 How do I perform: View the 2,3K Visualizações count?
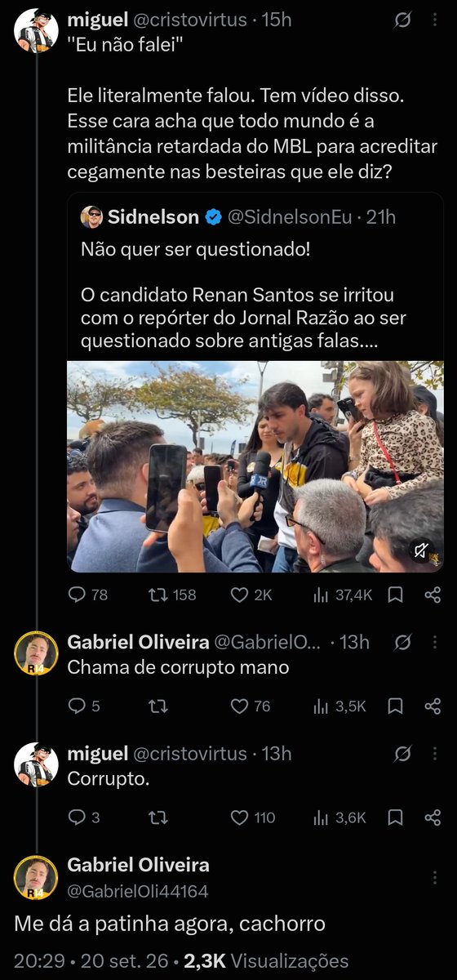pos(266,961)
